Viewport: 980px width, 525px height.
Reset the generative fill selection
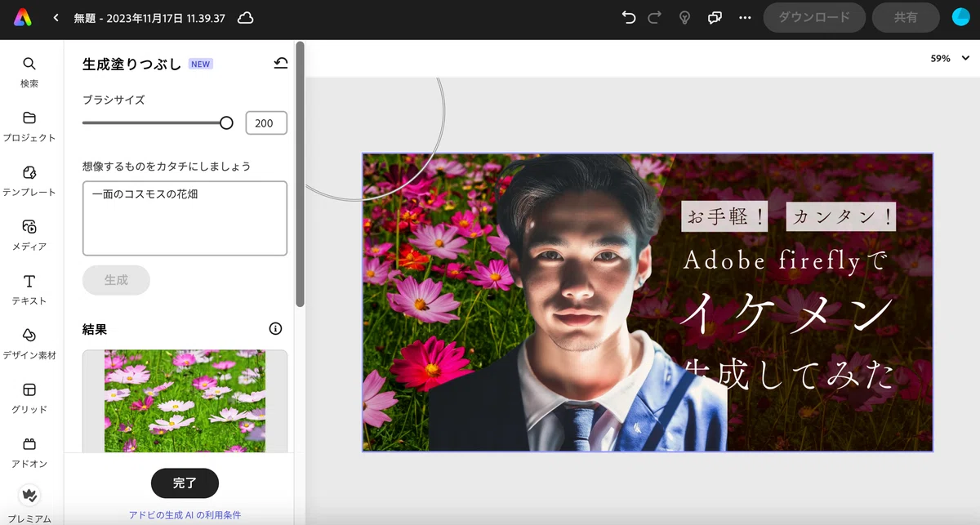point(281,64)
